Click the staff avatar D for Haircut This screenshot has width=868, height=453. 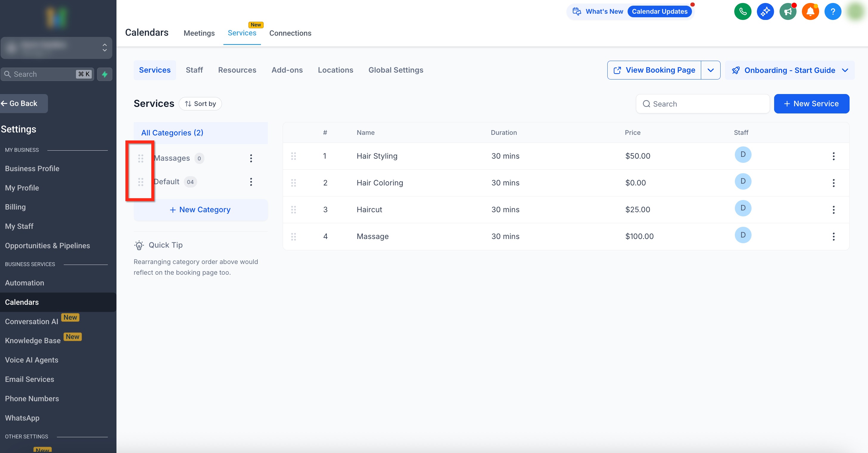click(743, 208)
